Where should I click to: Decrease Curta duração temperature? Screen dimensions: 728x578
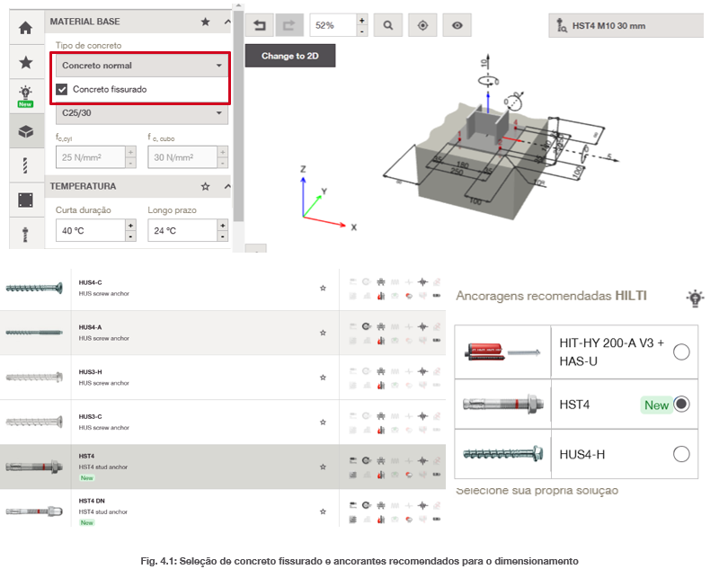coord(131,236)
